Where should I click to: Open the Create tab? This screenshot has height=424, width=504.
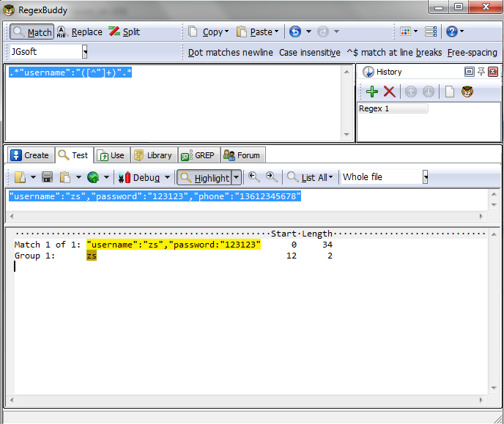(x=30, y=155)
